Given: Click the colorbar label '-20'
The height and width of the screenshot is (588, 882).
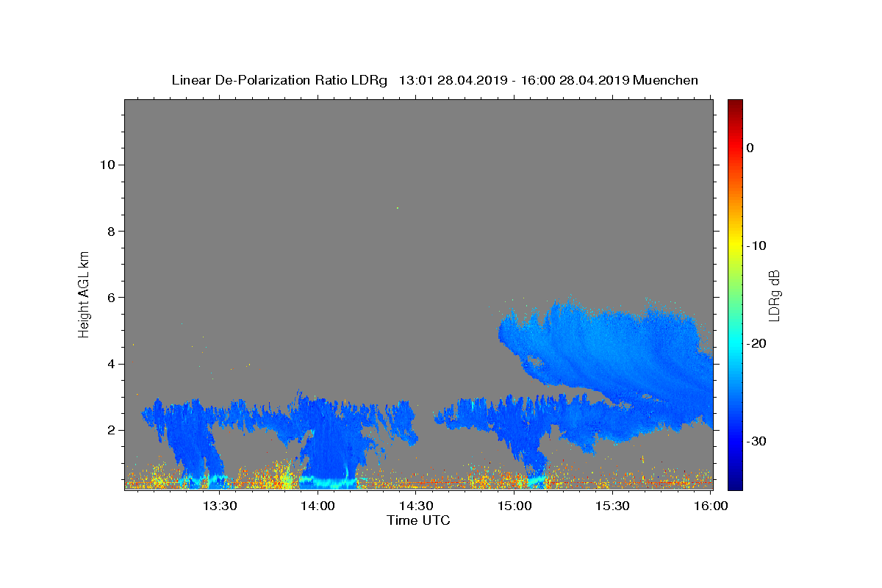Looking at the screenshot, I should click(x=757, y=343).
